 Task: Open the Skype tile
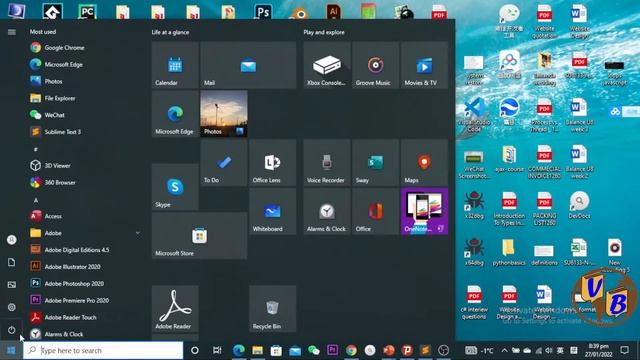point(175,187)
